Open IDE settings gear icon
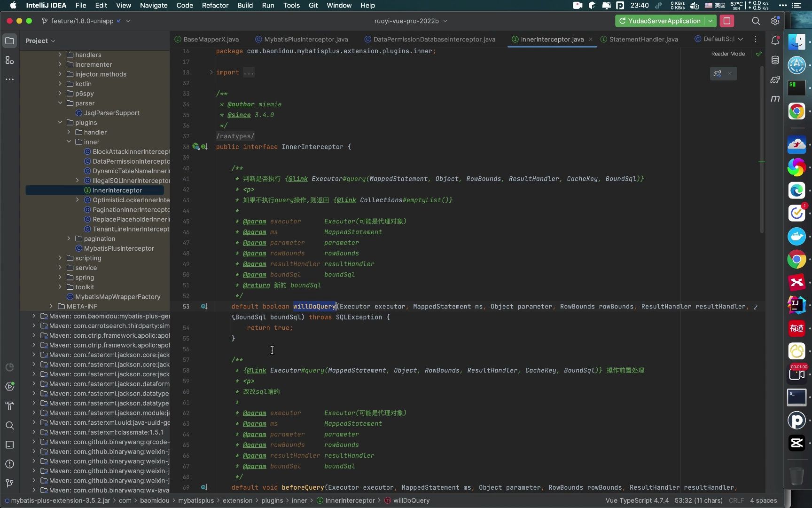The width and height of the screenshot is (812, 508). 775,21
